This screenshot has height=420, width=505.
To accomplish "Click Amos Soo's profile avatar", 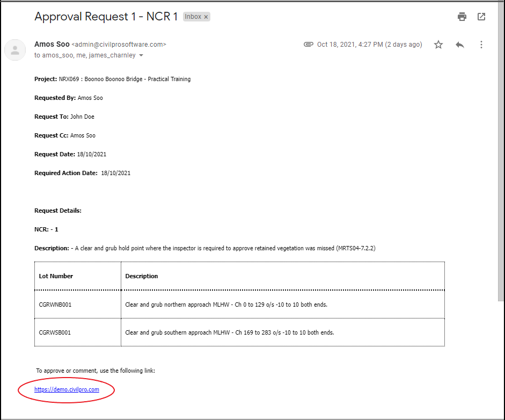I will [15, 50].
